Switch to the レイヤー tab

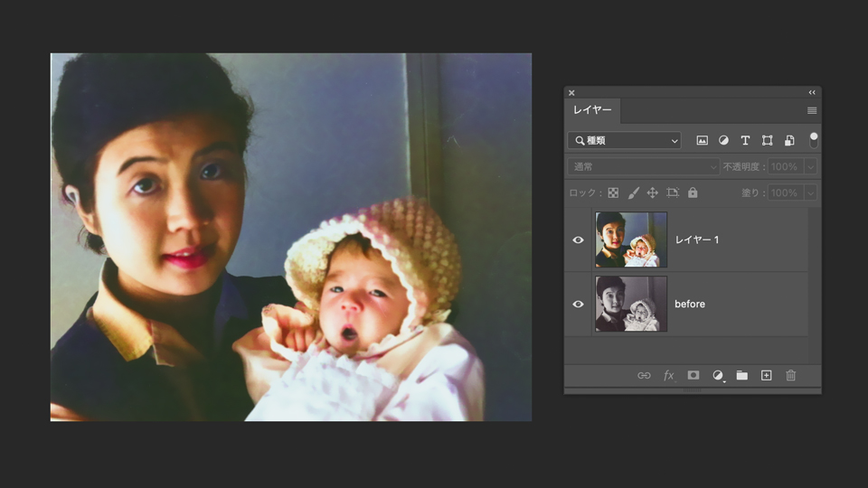(592, 110)
